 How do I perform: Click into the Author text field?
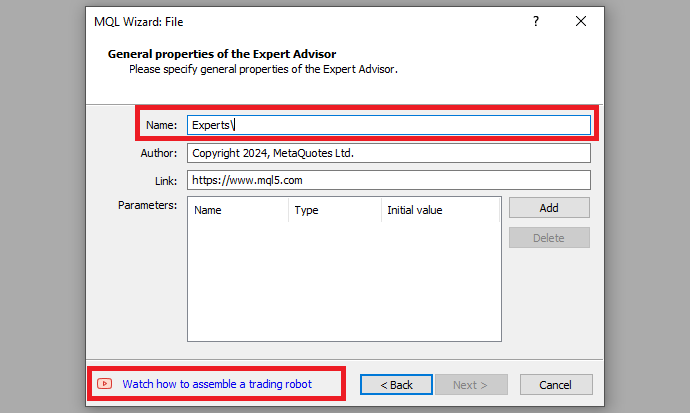tap(388, 153)
